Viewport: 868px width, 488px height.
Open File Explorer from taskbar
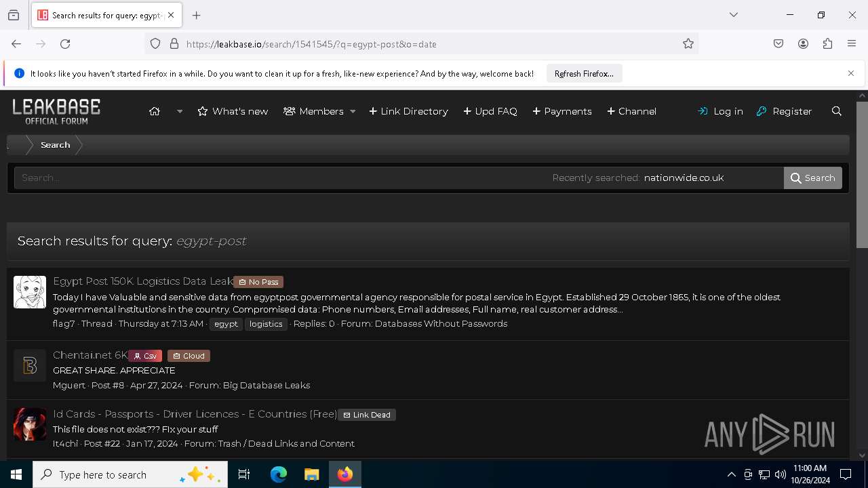[311, 474]
